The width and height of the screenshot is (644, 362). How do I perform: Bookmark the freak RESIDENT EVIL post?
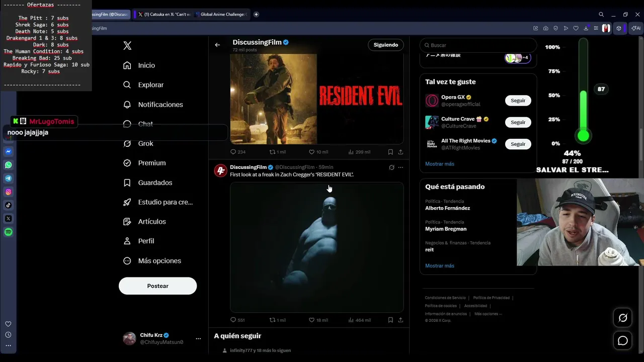[390, 320]
